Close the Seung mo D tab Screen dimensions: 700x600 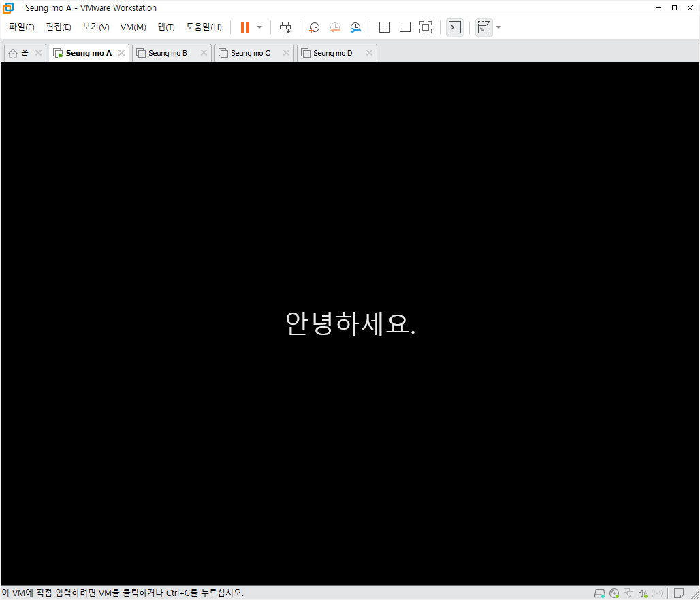pos(369,52)
